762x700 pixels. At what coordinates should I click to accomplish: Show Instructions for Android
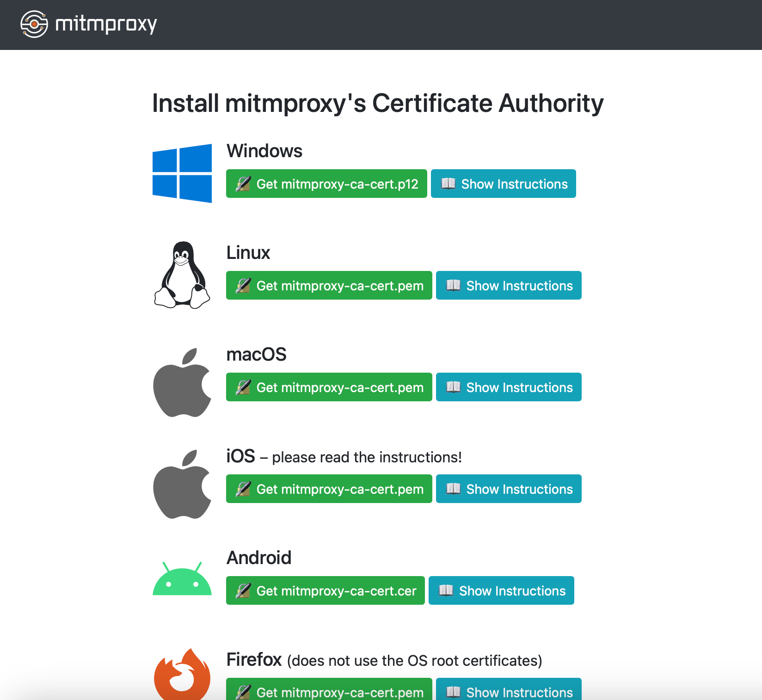coord(501,591)
